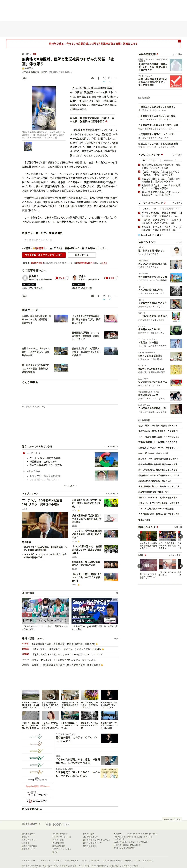
Task: Click the X share icon below author profiles
Action: coord(104,296)
